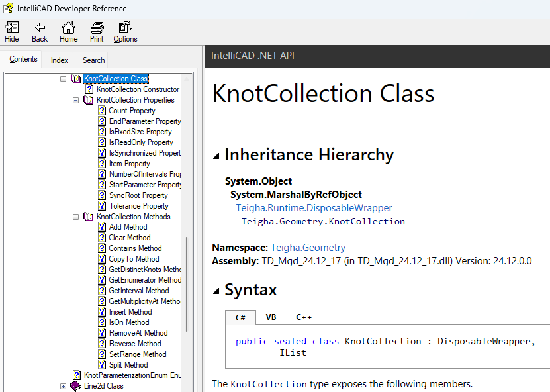Image resolution: width=550 pixels, height=392 pixels.
Task: Click the SyncRoot Property topic icon
Action: [x=102, y=195]
